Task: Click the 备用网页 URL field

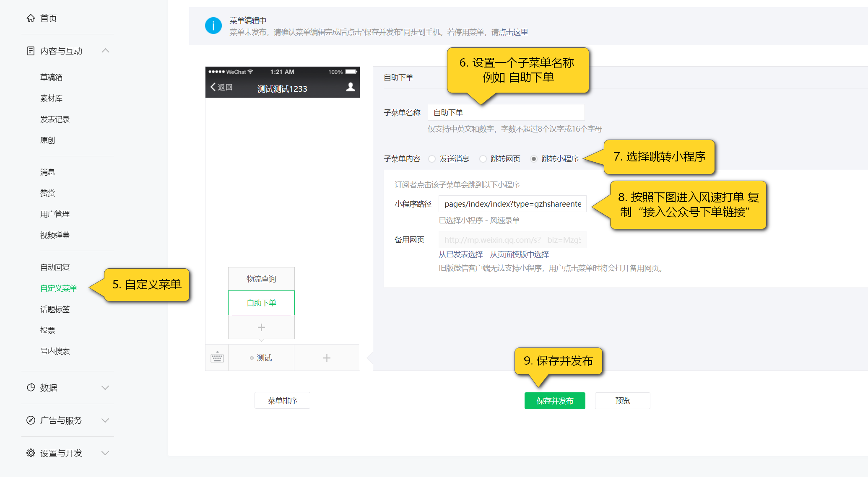Action: coord(512,240)
